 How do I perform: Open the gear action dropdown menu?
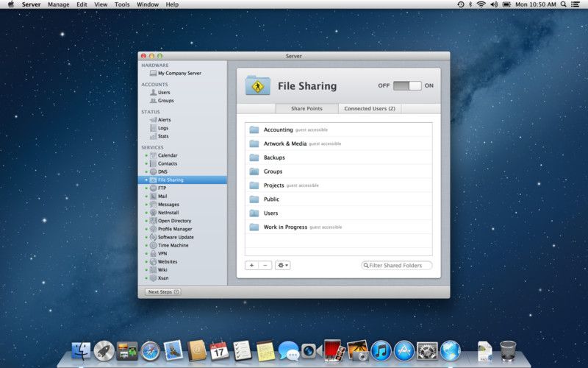[x=283, y=265]
